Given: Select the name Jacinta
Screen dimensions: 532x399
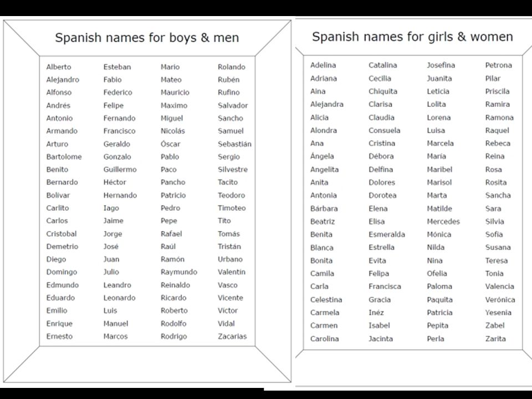Looking at the screenshot, I should pyautogui.click(x=381, y=339).
